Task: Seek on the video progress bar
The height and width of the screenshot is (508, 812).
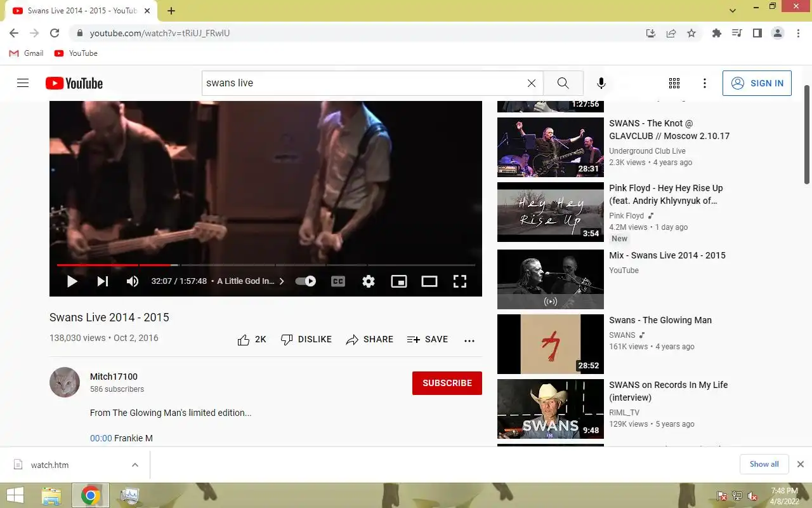Action: (x=266, y=265)
